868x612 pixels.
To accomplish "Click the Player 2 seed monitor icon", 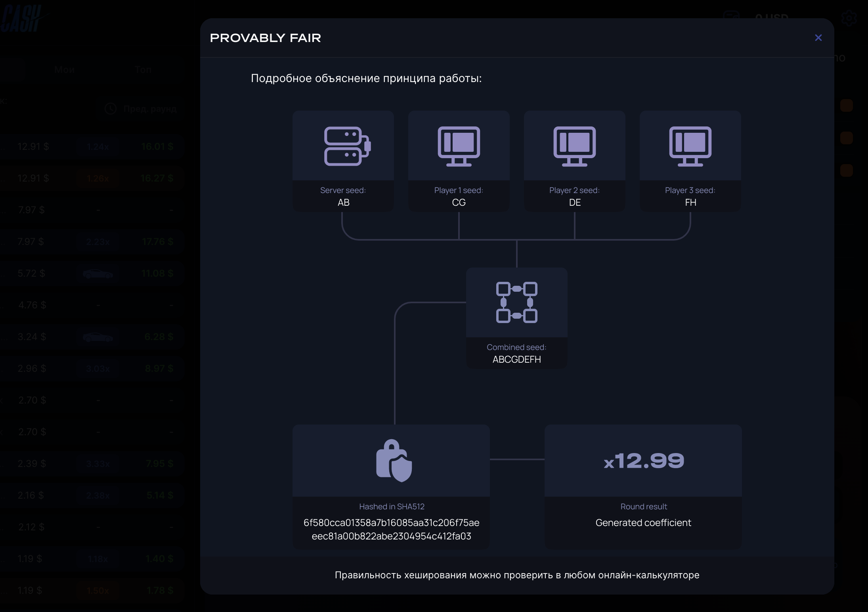I will pos(575,146).
